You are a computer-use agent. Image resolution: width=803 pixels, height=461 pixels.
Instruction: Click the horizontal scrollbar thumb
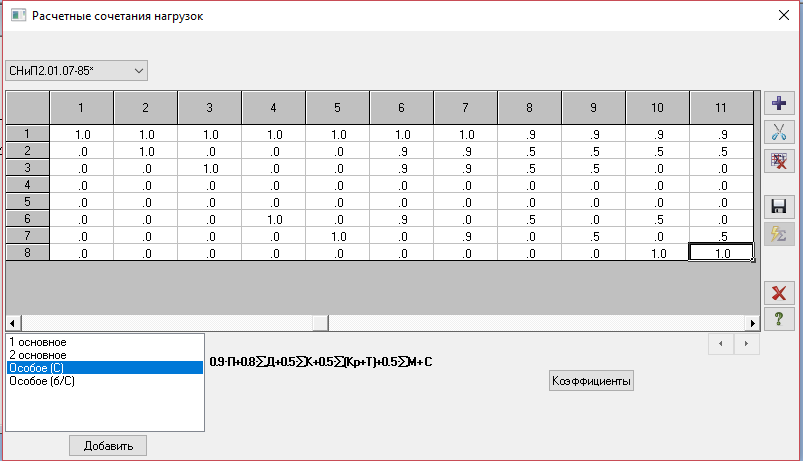[x=321, y=323]
